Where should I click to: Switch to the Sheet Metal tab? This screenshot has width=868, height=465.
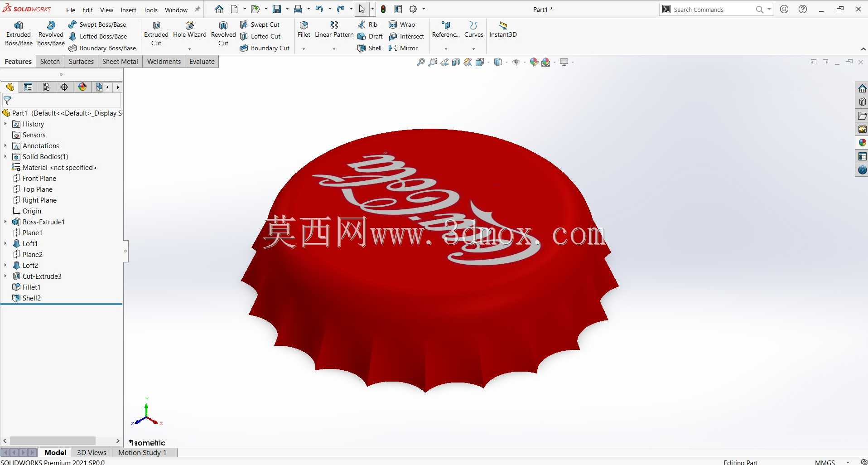120,62
